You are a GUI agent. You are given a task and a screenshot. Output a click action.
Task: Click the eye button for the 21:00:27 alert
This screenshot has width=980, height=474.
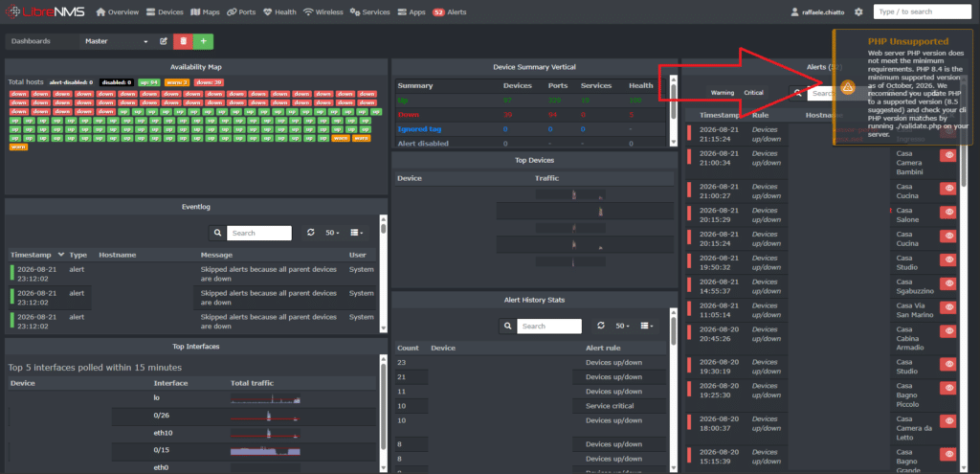[x=948, y=188]
